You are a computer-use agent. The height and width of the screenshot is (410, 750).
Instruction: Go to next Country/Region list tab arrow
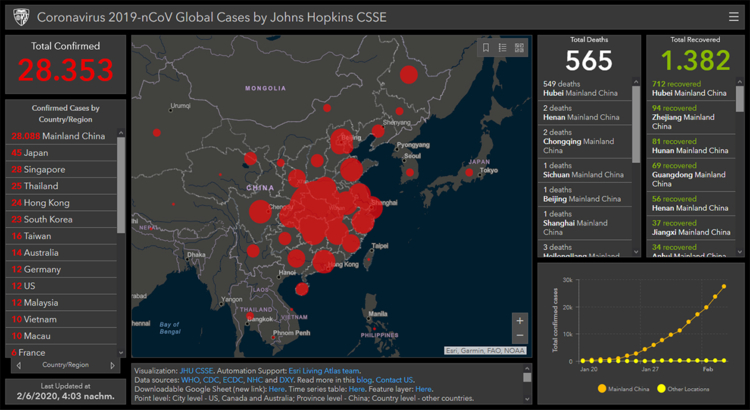pyautogui.click(x=113, y=366)
